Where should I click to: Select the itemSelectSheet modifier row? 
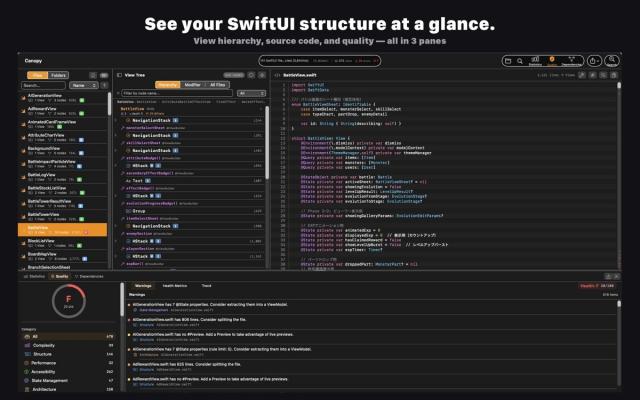(x=190, y=219)
